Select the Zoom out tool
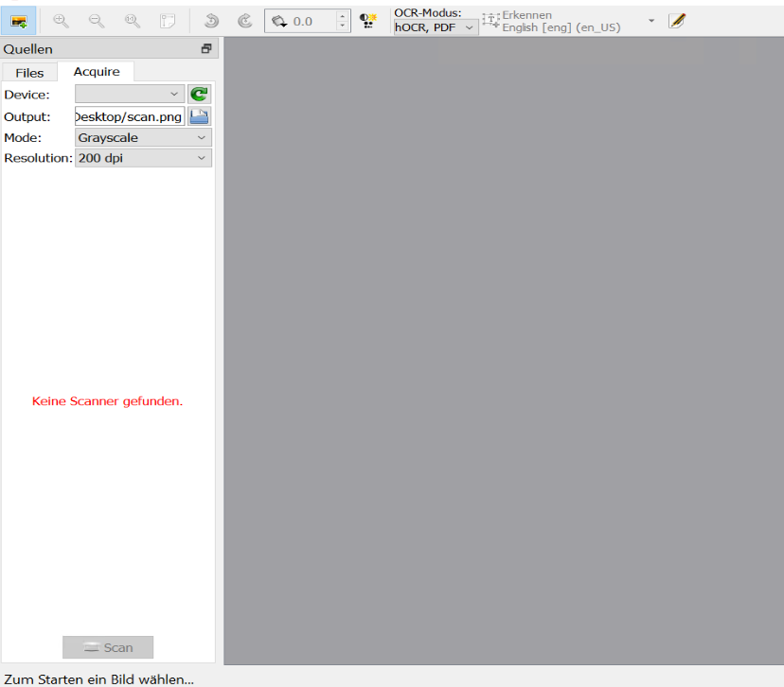The width and height of the screenshot is (784, 687). (x=96, y=20)
